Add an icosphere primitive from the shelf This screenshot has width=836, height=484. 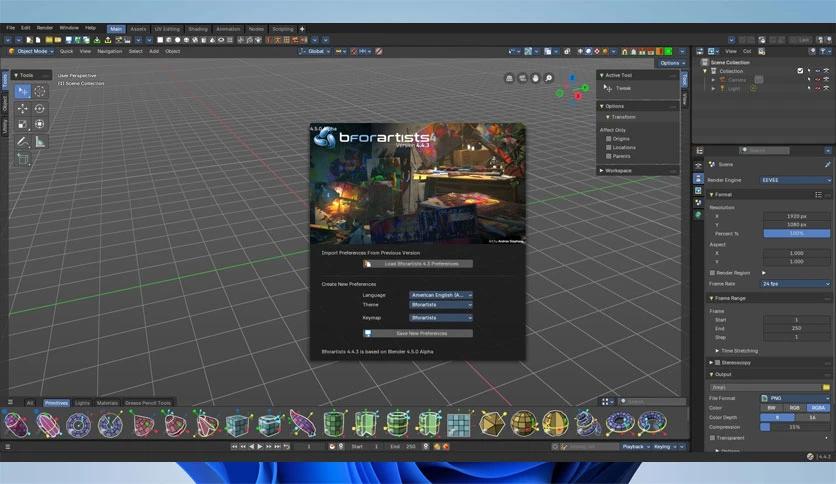(x=492, y=424)
